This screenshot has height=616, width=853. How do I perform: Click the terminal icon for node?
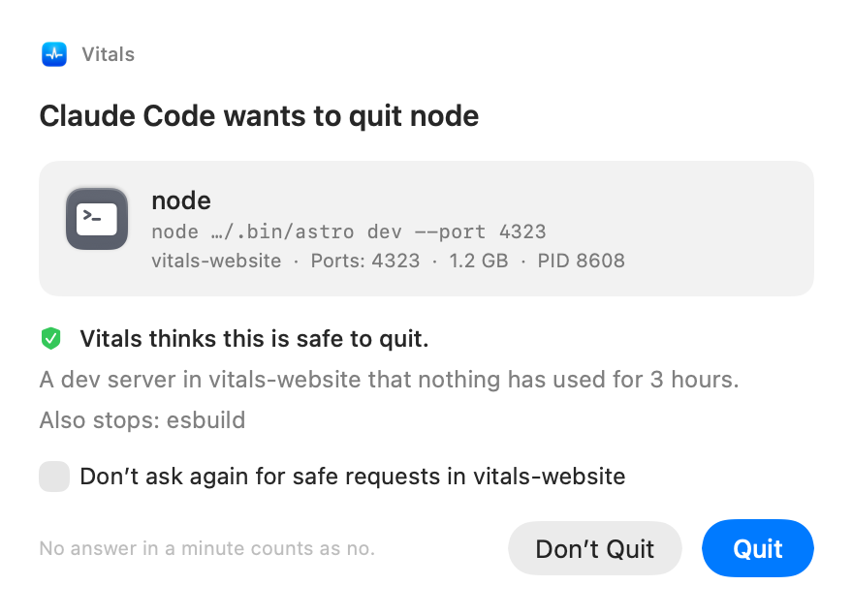coord(97,219)
